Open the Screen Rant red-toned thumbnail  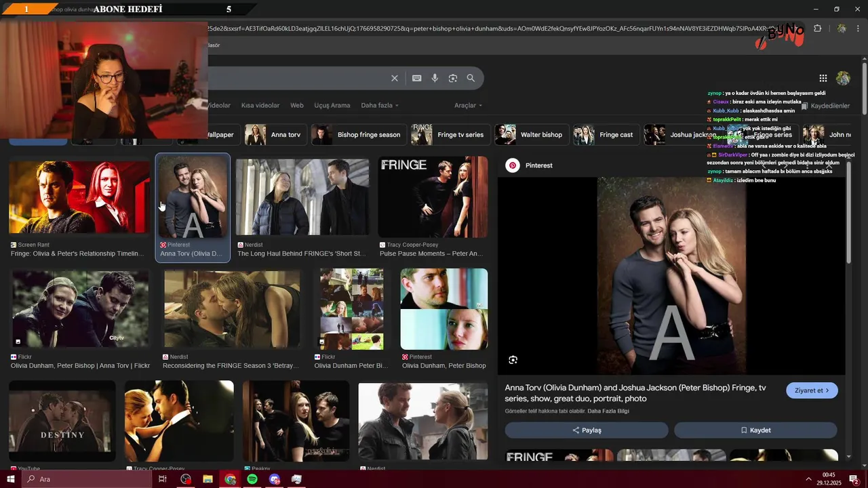tap(79, 197)
